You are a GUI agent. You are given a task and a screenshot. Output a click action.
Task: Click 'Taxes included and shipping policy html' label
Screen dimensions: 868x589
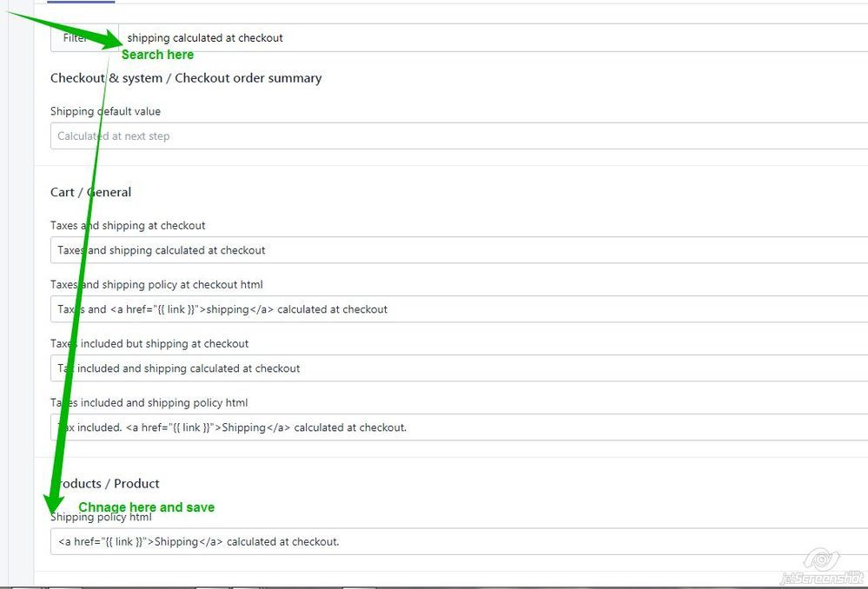coord(149,402)
